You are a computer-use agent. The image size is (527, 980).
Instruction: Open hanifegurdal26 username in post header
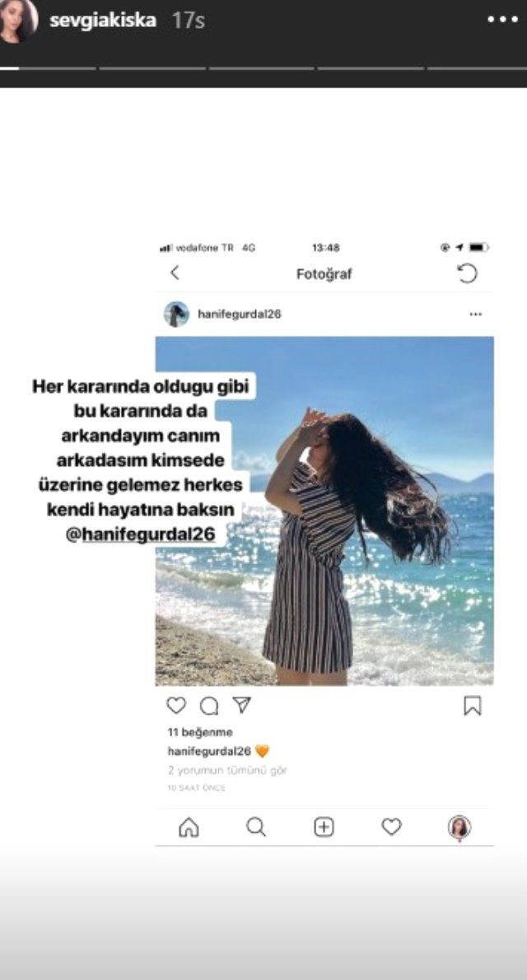click(240, 315)
